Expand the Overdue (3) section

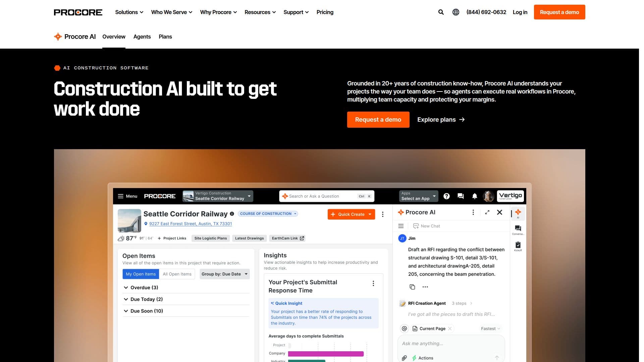[186, 288]
